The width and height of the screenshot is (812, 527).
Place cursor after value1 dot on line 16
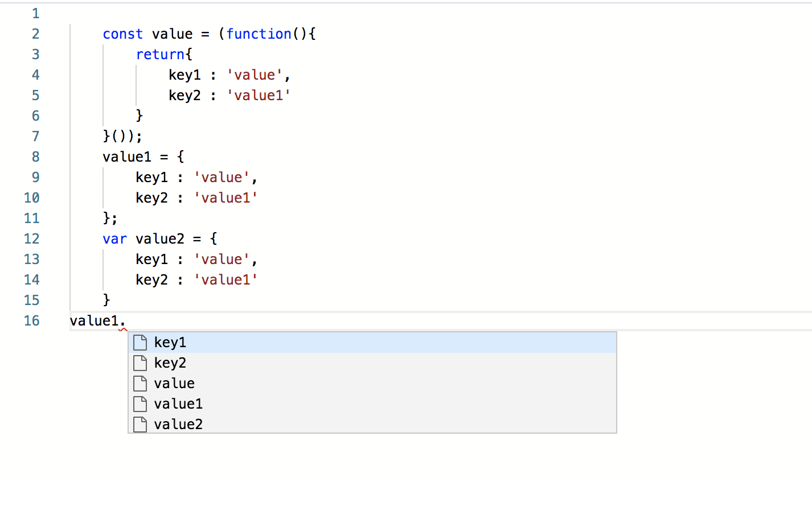click(x=125, y=320)
